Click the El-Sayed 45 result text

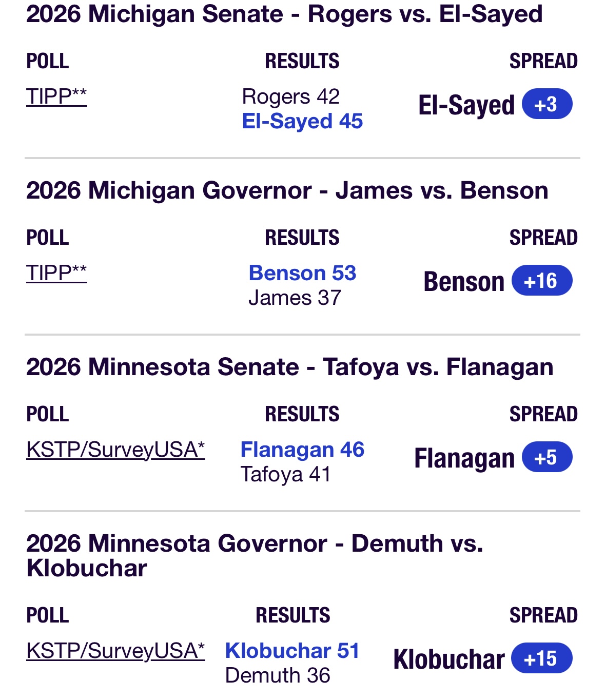302,122
